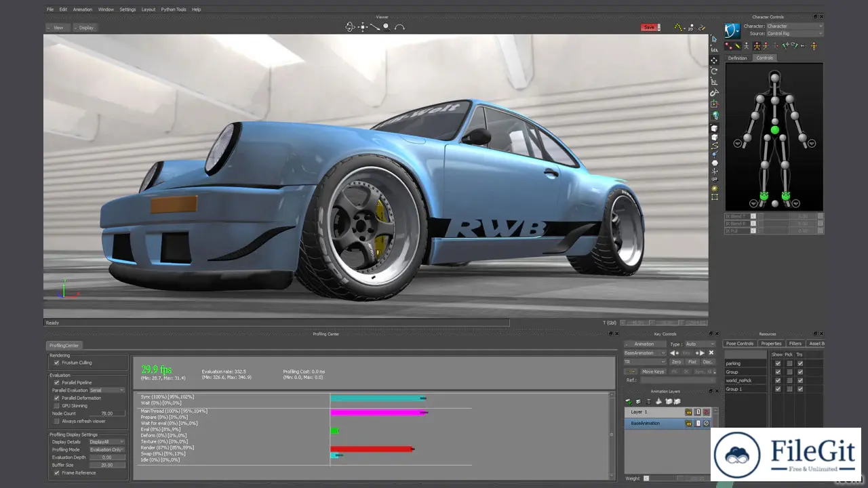Click the Add Layer icon in Animation Layers
This screenshot has width=868, height=488.
pos(629,401)
